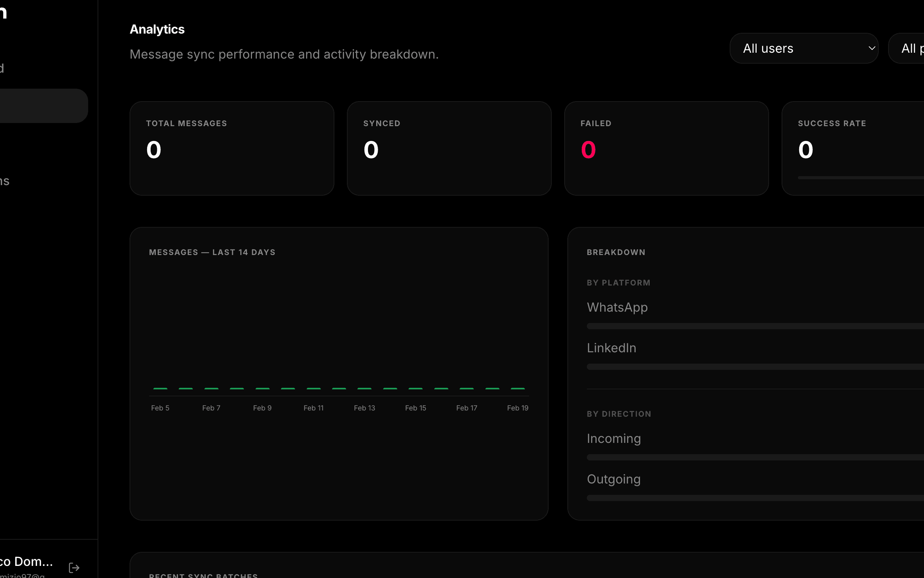
Task: Select the highlighted sidebar navigation item
Action: coord(43,106)
